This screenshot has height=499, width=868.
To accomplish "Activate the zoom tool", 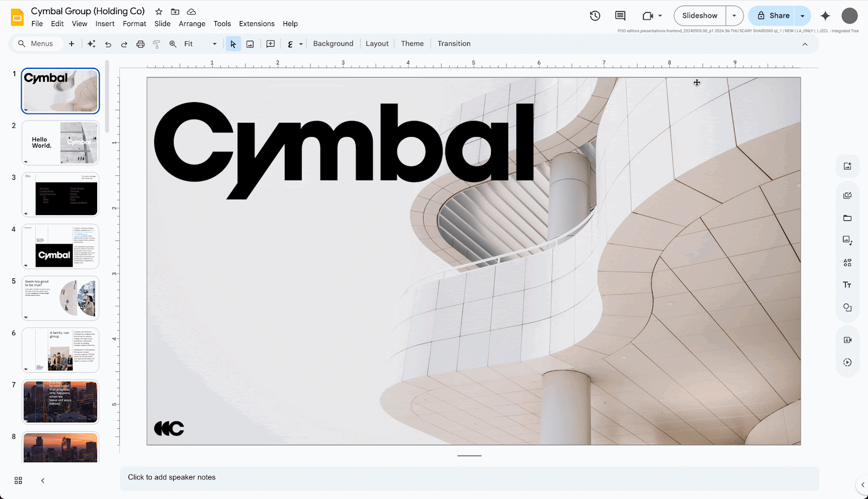I will tap(173, 43).
